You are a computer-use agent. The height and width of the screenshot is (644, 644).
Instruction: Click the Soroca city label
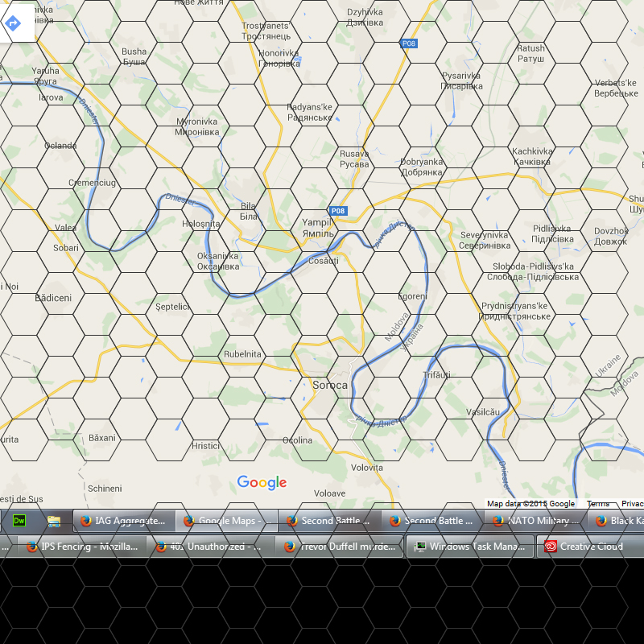[x=330, y=386]
